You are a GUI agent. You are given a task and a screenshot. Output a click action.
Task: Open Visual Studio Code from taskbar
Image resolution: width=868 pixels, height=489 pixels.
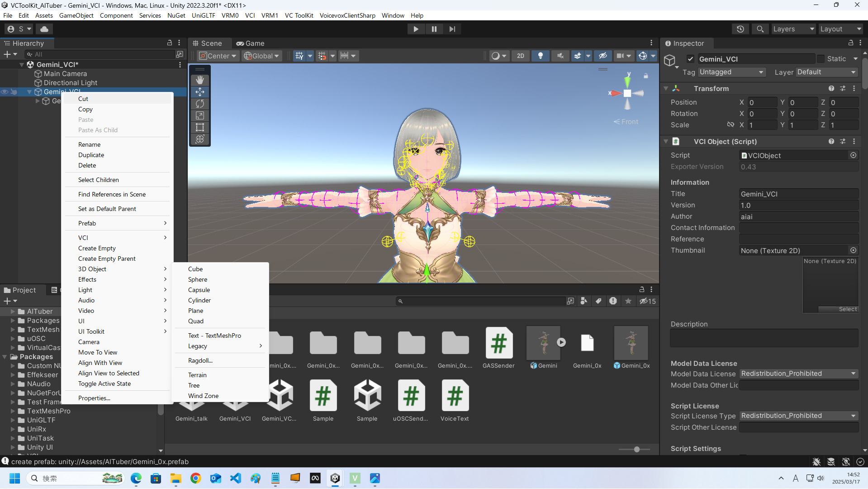pos(236,478)
